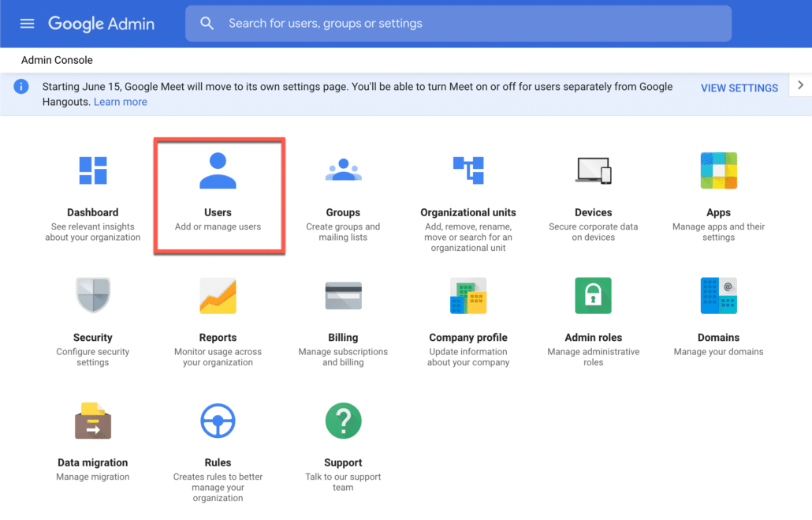Click the 'Manage subscriptions and billing' text

(x=343, y=357)
